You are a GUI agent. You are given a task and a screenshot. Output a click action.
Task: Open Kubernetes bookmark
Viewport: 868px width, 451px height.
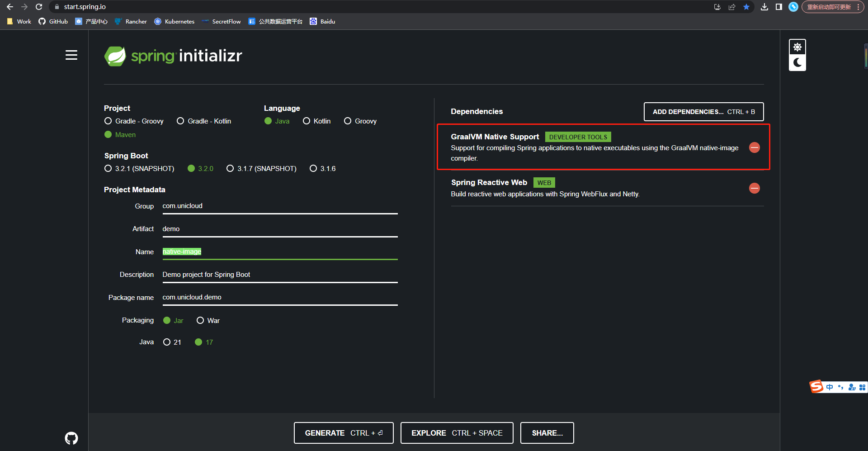(175, 21)
